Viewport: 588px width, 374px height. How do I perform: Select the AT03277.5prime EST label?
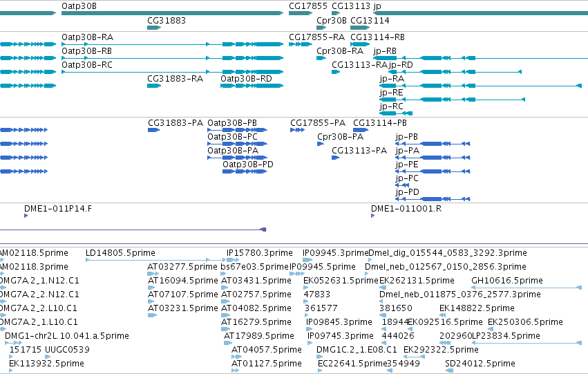[182, 267]
